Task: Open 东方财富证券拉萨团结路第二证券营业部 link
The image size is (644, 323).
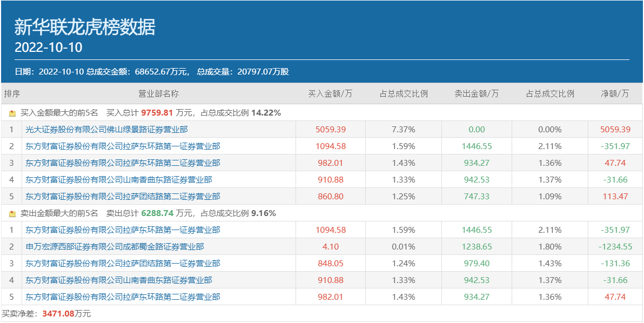Action: point(123,197)
